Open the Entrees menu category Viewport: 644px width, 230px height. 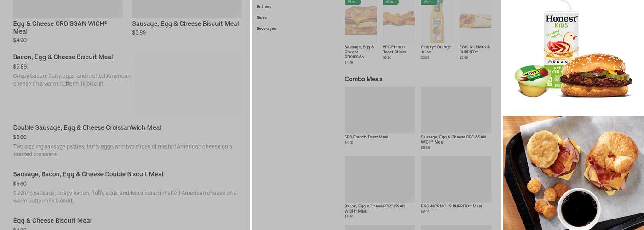(x=264, y=7)
